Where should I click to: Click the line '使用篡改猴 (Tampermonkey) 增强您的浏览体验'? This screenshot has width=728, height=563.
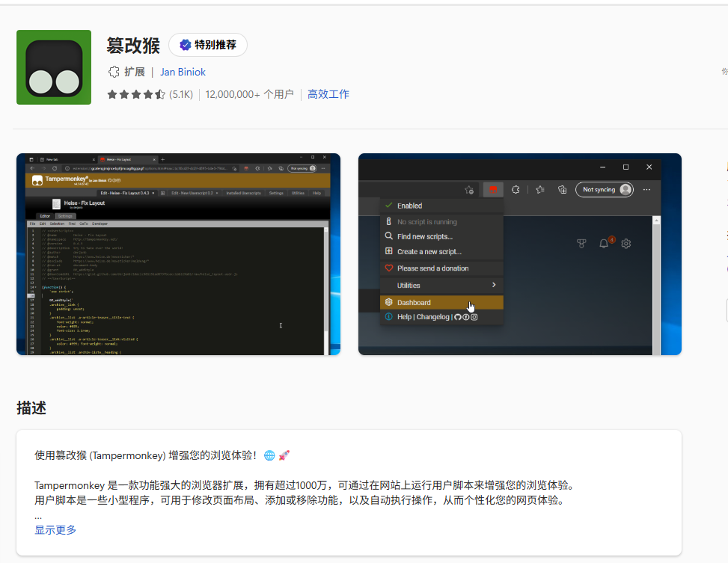pos(146,455)
